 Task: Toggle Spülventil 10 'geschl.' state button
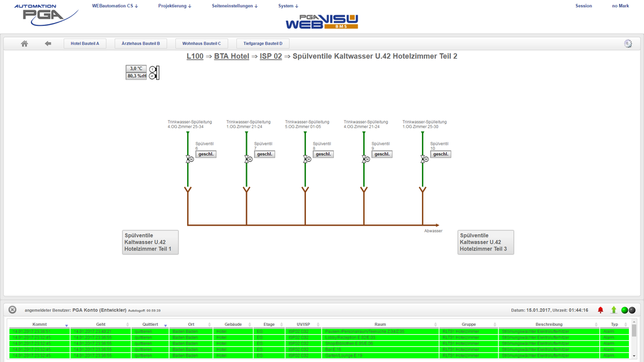(440, 154)
